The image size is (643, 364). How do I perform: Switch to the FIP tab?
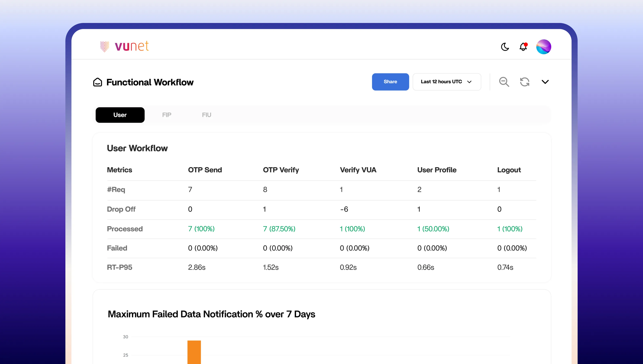point(167,115)
